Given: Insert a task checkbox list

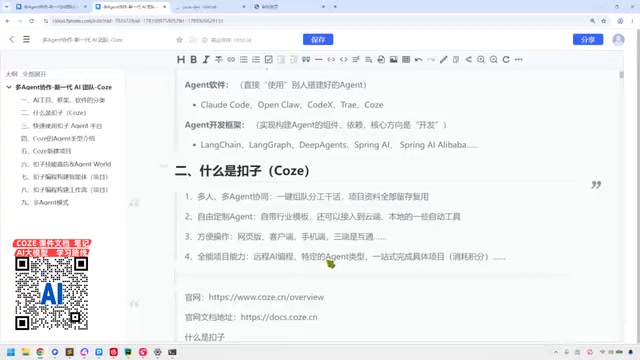Looking at the screenshot, I should coord(269,60).
